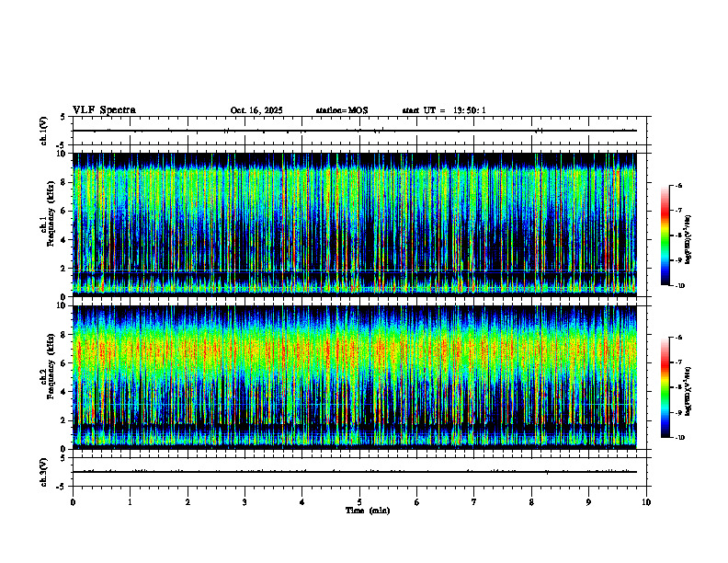Click the "Time (min)" axis title

368,511
